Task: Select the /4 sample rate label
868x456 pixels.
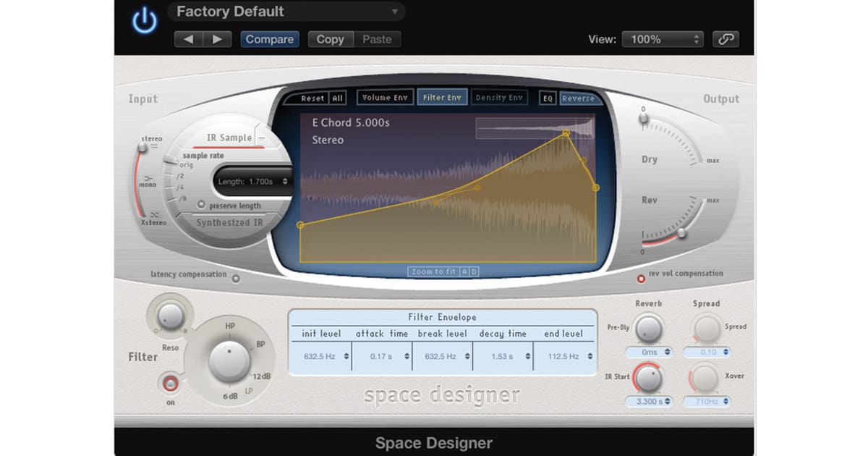Action: coord(180,187)
